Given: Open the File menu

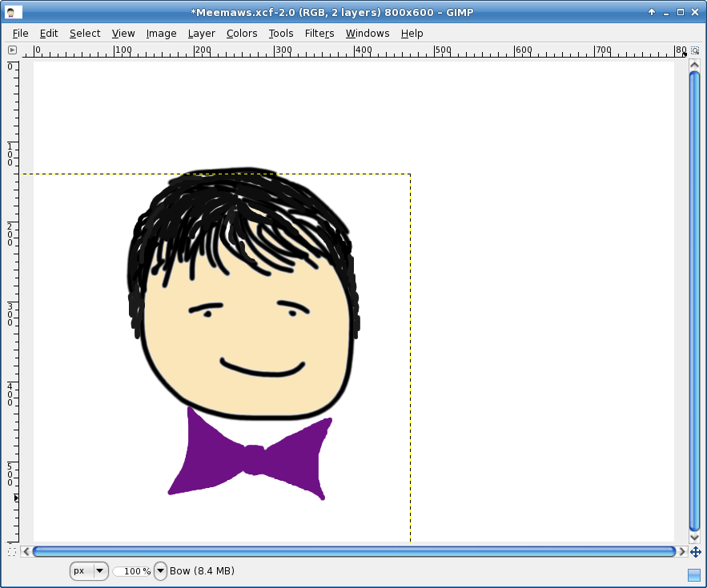Looking at the screenshot, I should click(20, 34).
